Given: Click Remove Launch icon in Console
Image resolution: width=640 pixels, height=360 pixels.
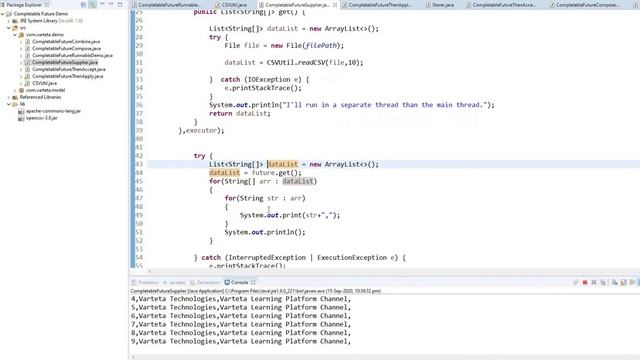Looking at the screenshot, I should click(x=594, y=282).
